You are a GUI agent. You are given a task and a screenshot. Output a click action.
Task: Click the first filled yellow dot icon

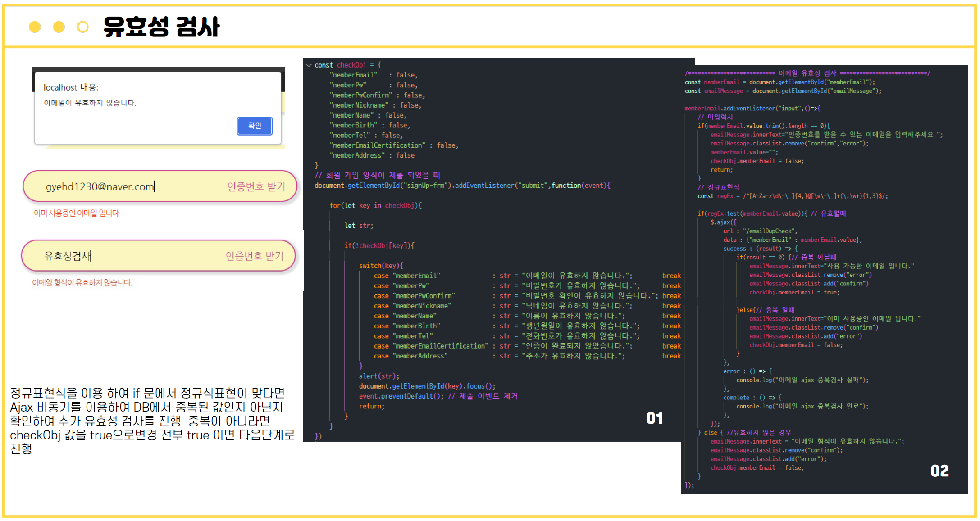(x=34, y=27)
